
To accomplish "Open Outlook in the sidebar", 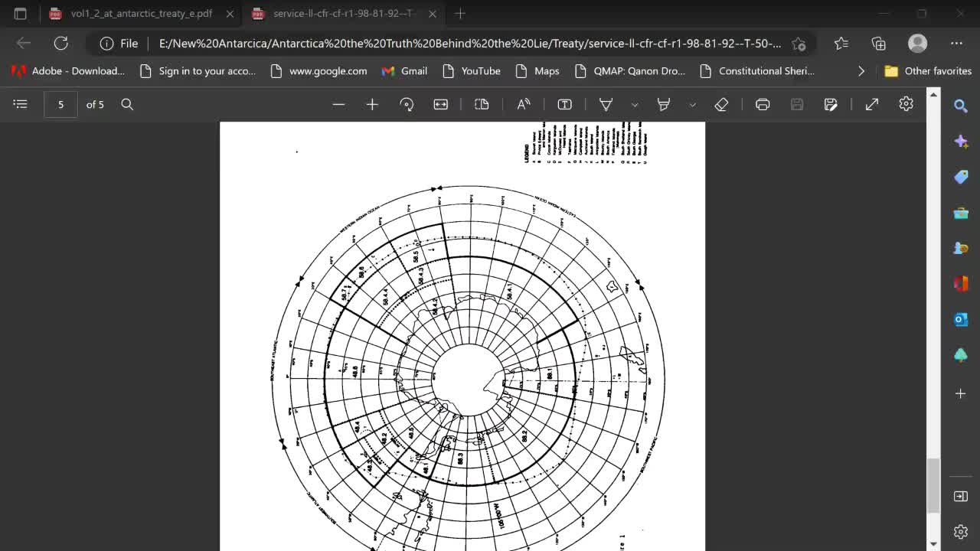I will tap(961, 319).
